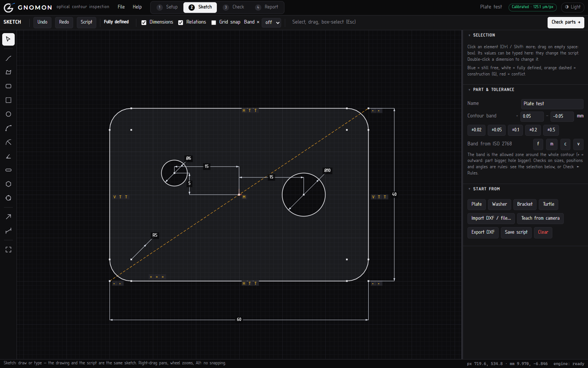
Task: Click the red Clear button
Action: pos(543,232)
